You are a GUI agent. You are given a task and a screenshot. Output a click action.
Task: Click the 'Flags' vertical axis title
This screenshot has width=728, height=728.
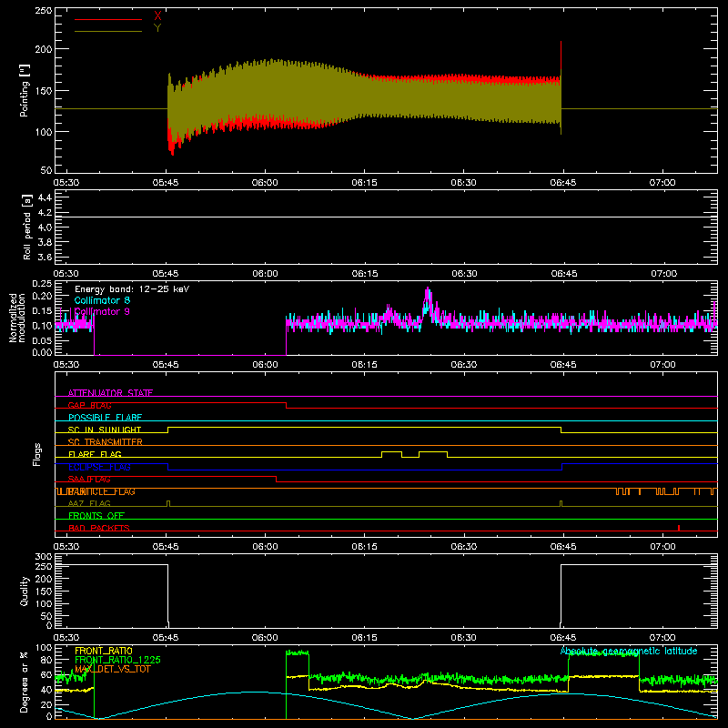(37, 454)
